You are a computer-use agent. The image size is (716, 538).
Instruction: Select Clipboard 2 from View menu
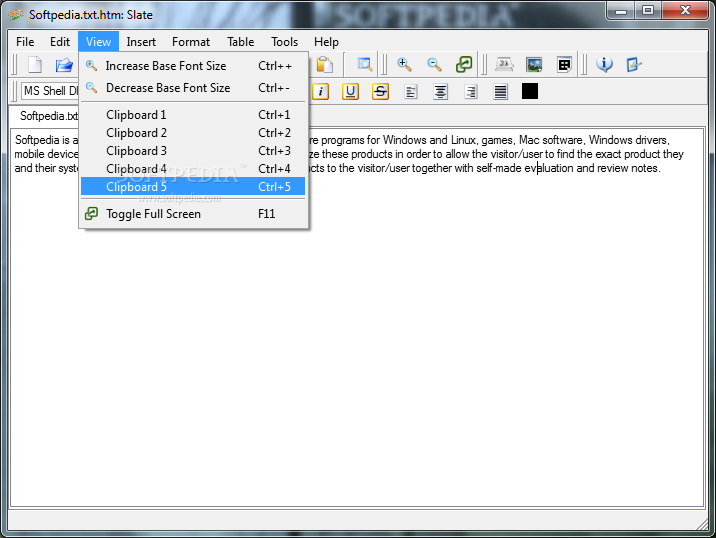tap(193, 133)
